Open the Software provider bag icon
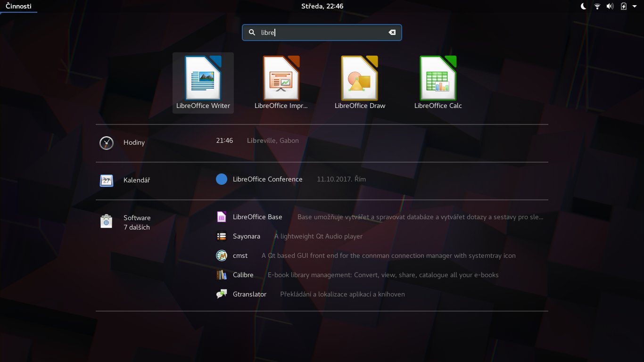Image resolution: width=644 pixels, height=362 pixels. tap(107, 221)
